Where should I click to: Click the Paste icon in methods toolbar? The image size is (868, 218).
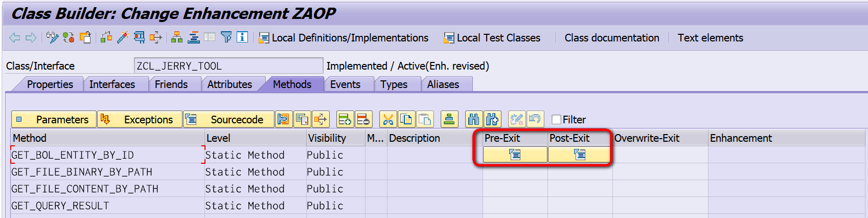[x=425, y=120]
